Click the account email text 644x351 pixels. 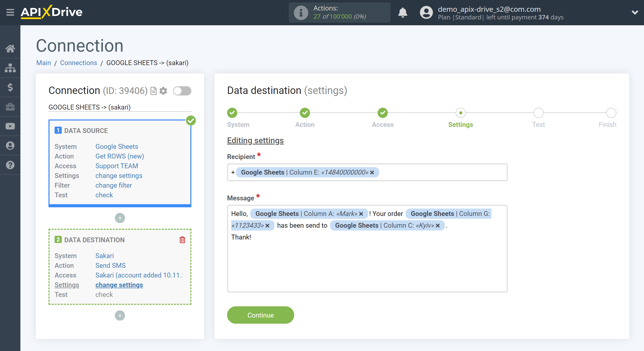click(x=489, y=9)
